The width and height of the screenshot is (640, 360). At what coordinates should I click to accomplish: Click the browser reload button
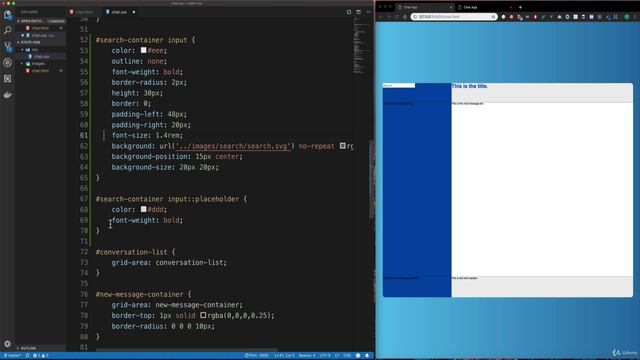[x=397, y=17]
